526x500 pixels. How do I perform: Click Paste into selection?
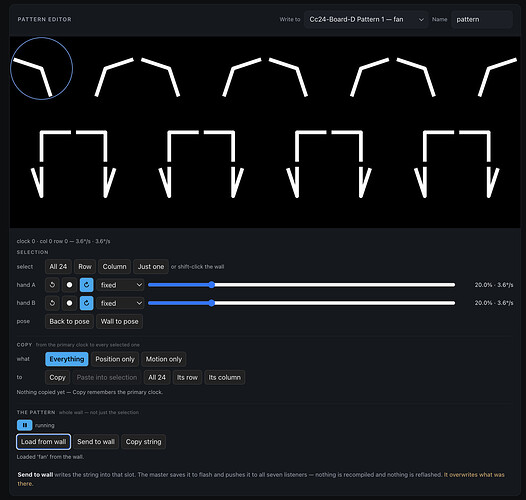pos(107,378)
